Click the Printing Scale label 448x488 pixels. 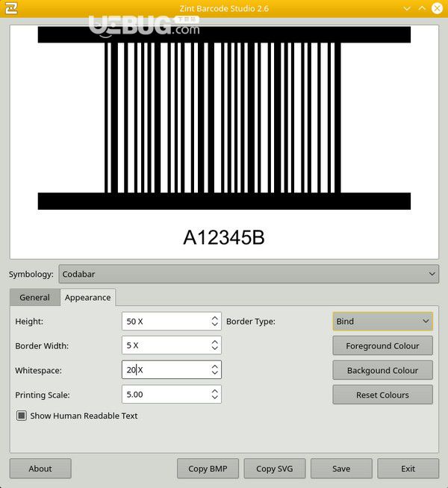[x=43, y=395]
